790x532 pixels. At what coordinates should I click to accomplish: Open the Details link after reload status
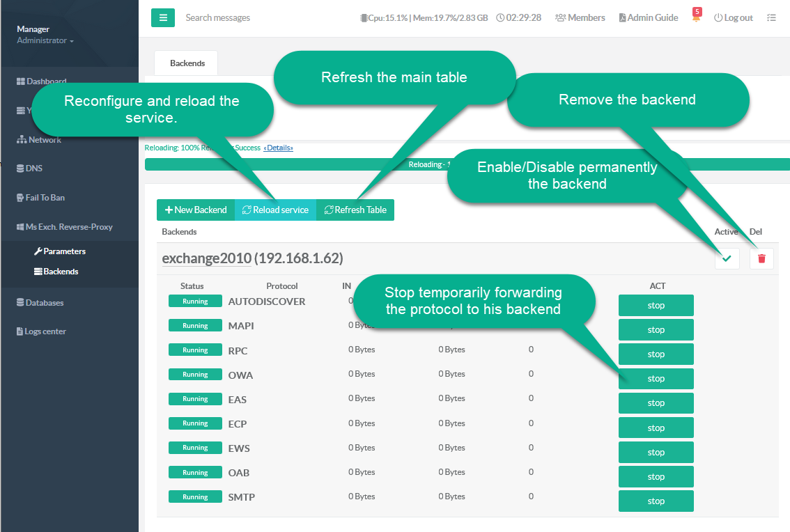278,148
